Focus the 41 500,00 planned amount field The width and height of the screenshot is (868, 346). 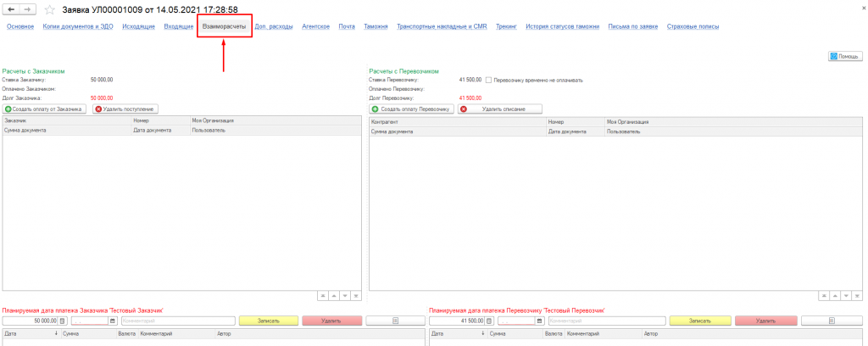pos(457,321)
